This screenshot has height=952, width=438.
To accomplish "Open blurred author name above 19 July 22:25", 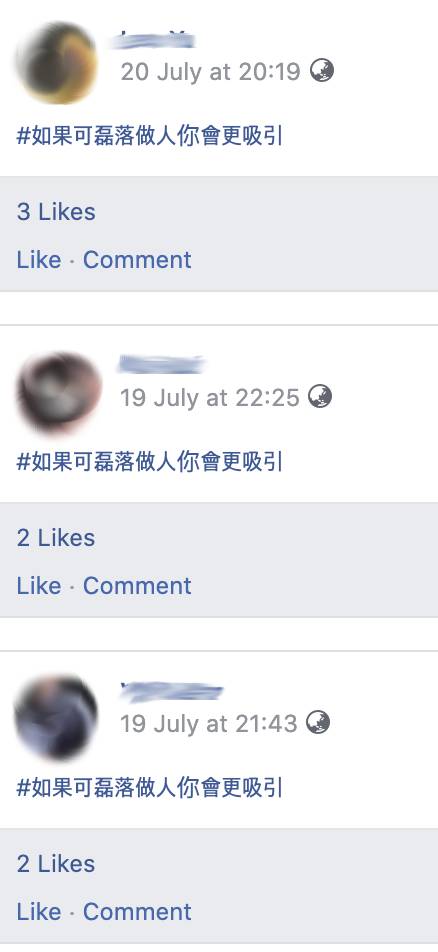I will coord(161,364).
